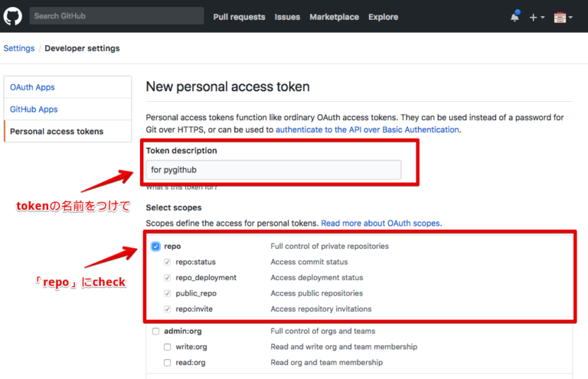Click into the Token description field

coord(273,170)
